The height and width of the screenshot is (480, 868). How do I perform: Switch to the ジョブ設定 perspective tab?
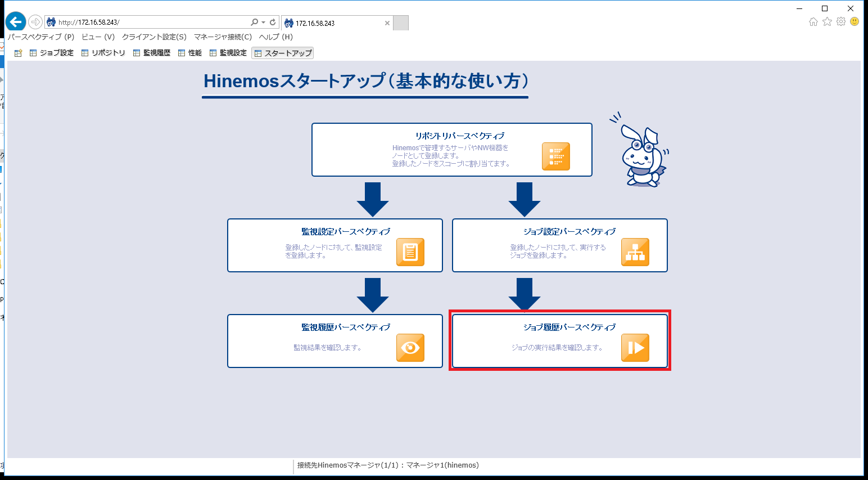click(x=52, y=53)
